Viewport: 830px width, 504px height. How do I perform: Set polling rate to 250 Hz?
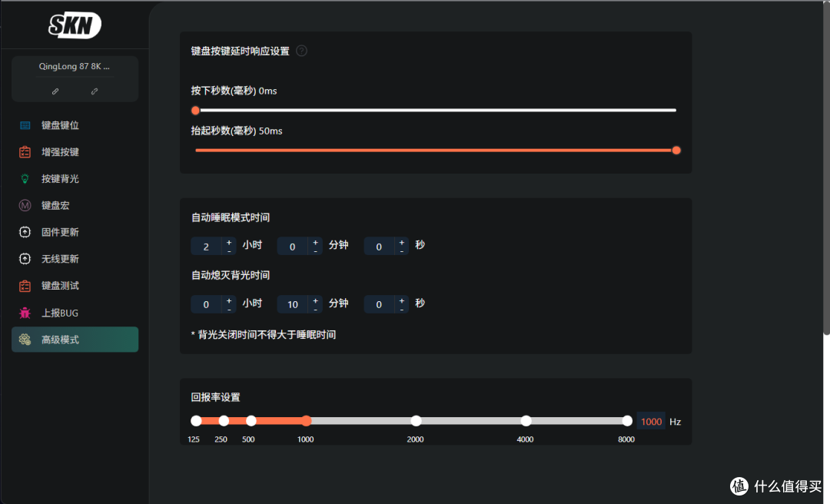[224, 421]
